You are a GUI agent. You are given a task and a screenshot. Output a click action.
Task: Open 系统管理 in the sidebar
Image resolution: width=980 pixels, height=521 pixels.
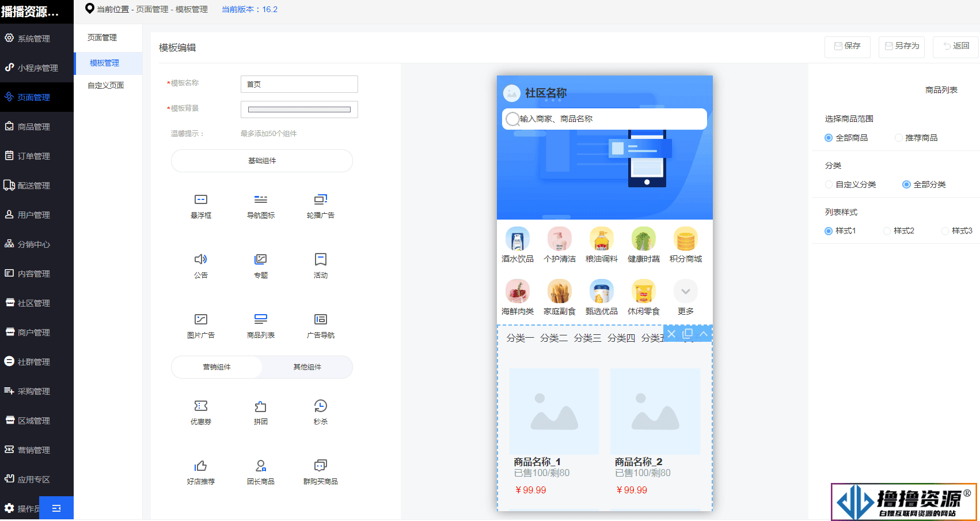point(37,39)
